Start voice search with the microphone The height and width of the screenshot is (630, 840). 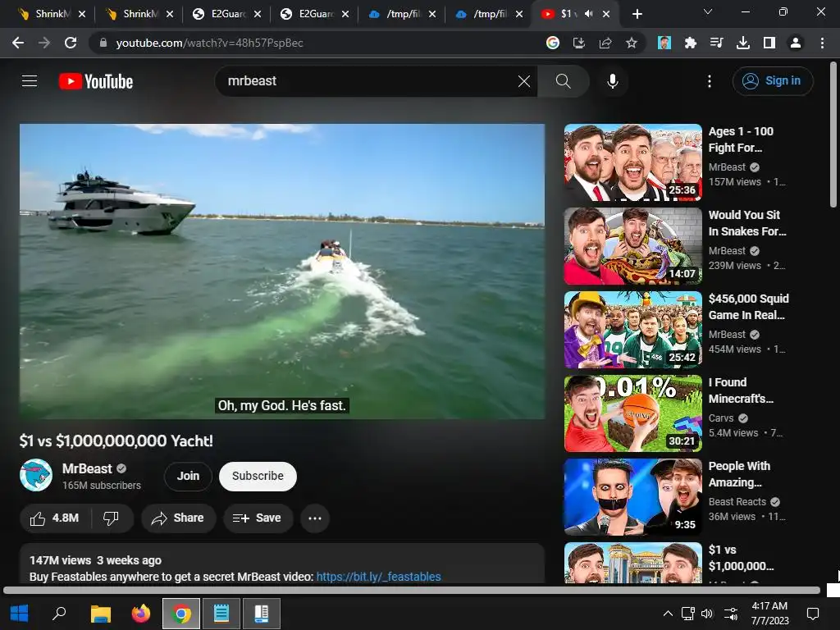612,81
